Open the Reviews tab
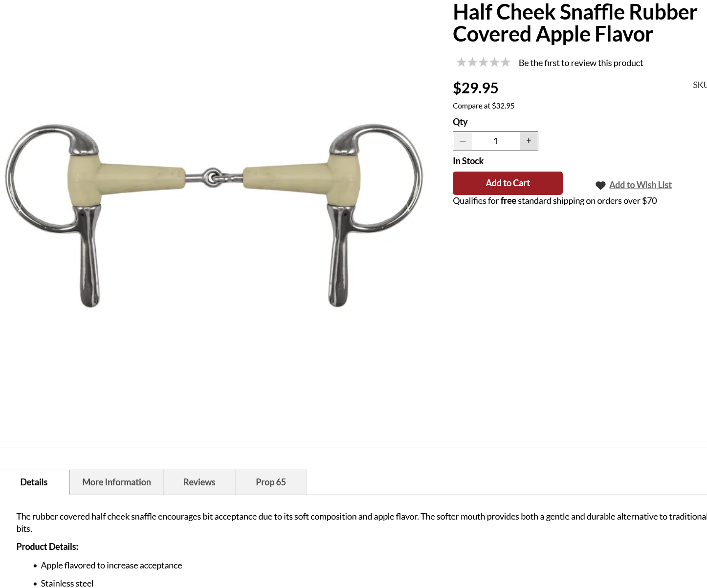Screen dimensions: 707x588 199,482
